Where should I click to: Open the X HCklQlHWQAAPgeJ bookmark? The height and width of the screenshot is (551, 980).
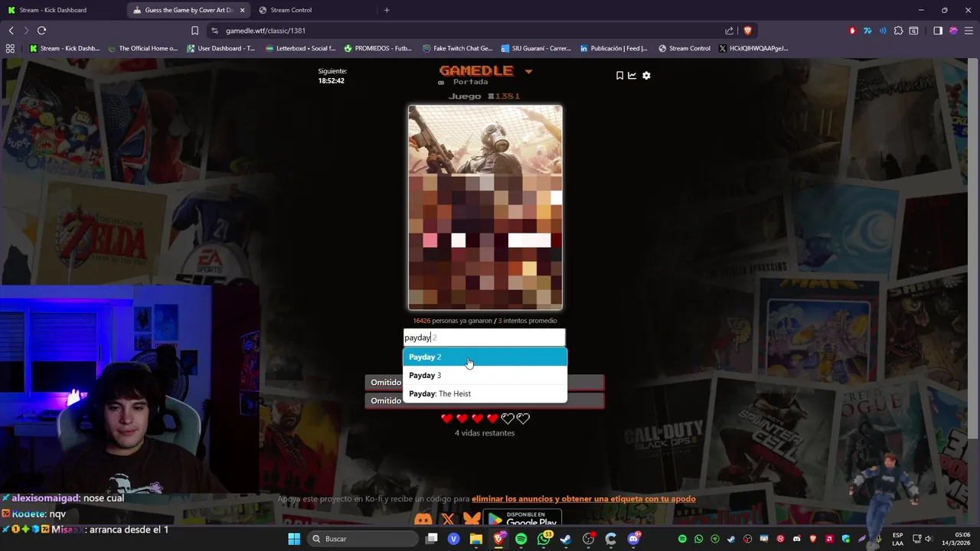(753, 48)
